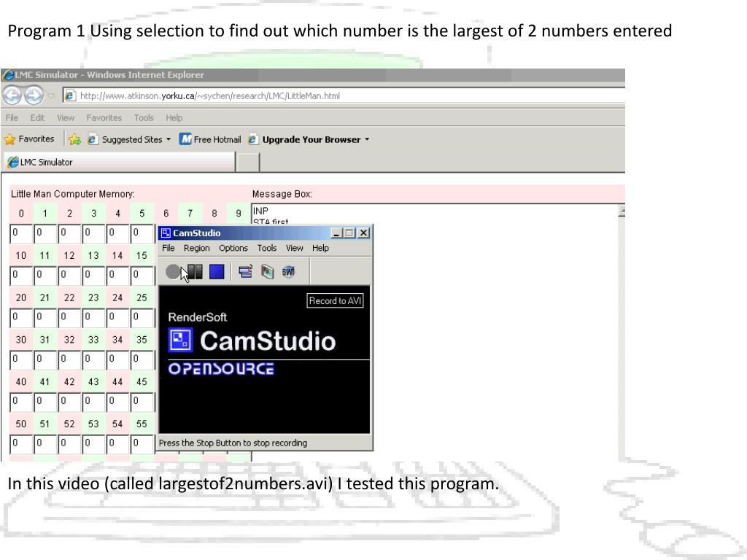Click the Press the Stop Button status text
747x560 pixels.
233,443
